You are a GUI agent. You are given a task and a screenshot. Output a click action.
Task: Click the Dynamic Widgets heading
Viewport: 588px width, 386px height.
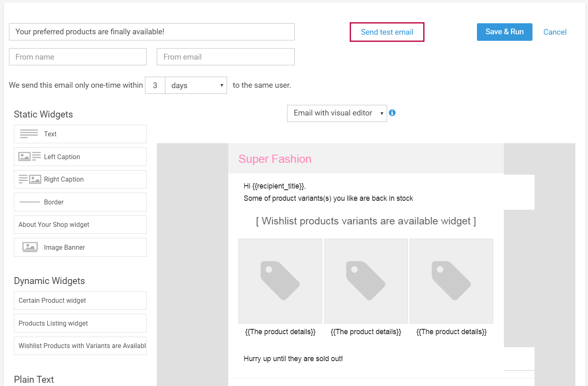click(x=49, y=281)
